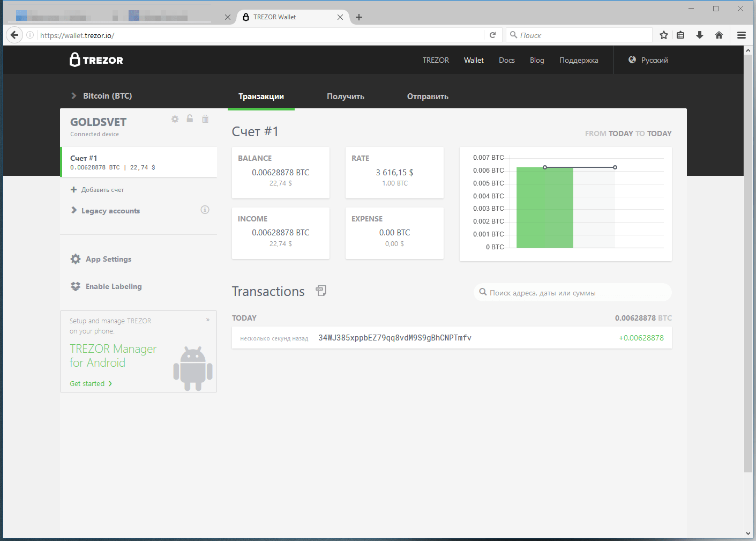Open Docs in top navigation
This screenshot has height=541, width=756.
pos(507,60)
